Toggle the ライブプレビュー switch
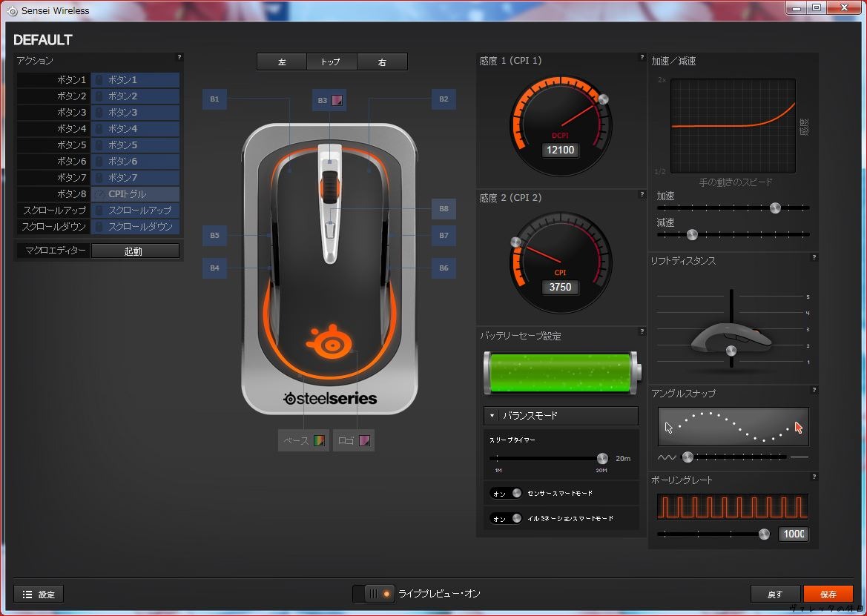 (x=374, y=594)
